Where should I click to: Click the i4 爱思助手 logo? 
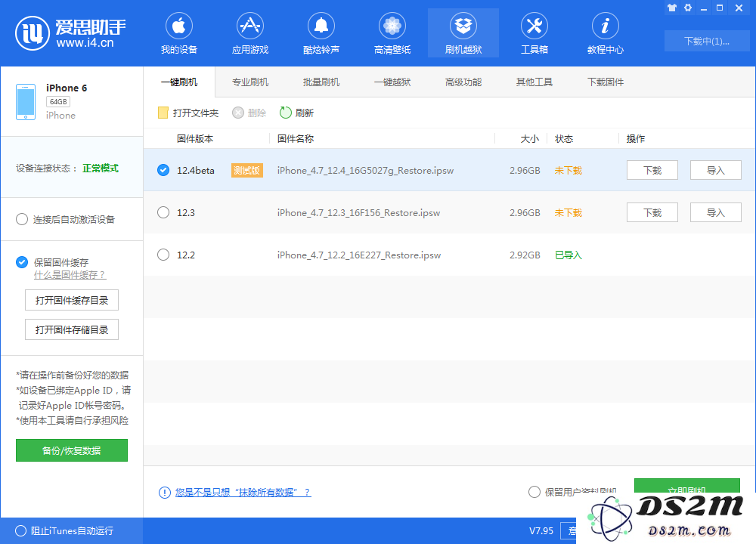point(70,33)
